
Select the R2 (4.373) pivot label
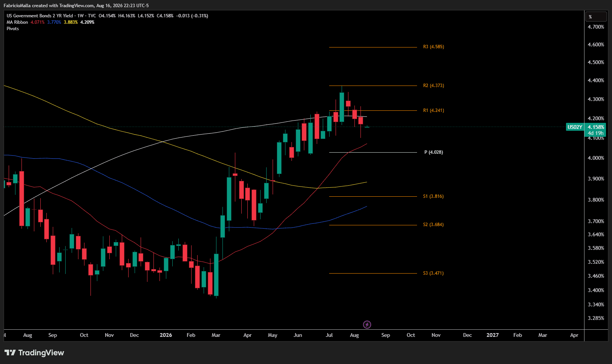point(434,86)
